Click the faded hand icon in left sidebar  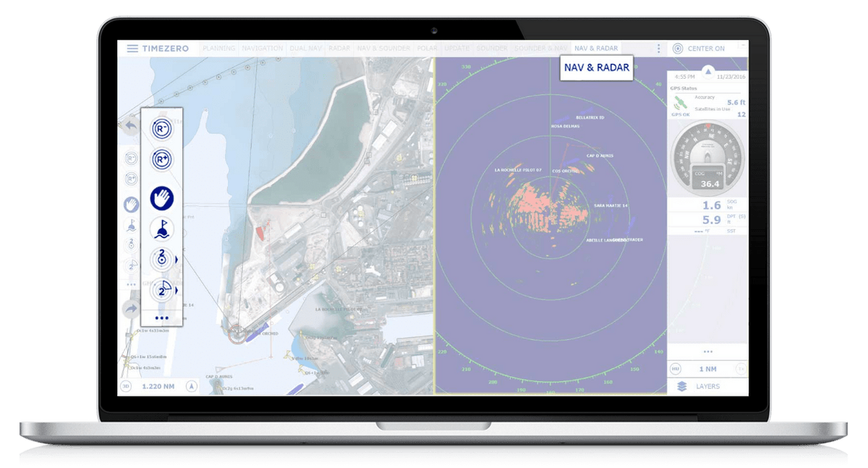[131, 205]
